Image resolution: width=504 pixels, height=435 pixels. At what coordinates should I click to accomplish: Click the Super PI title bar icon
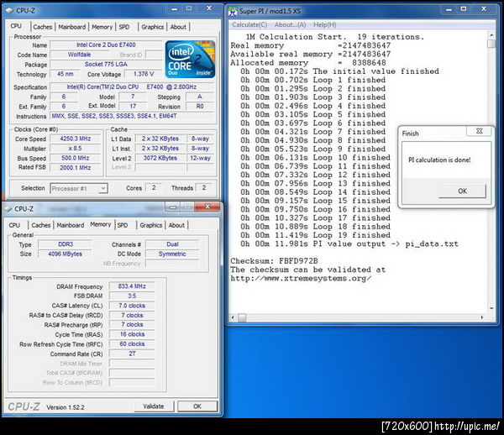point(232,12)
